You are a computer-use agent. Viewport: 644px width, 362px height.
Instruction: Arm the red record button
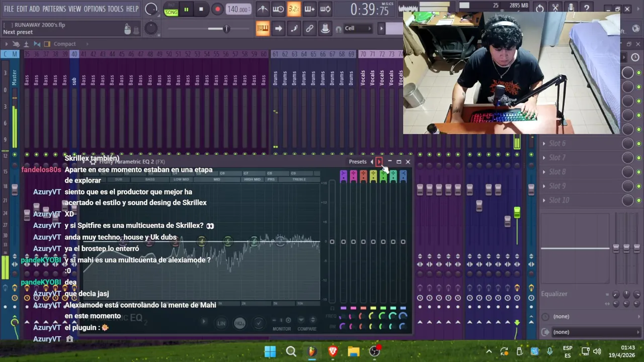coord(217,9)
